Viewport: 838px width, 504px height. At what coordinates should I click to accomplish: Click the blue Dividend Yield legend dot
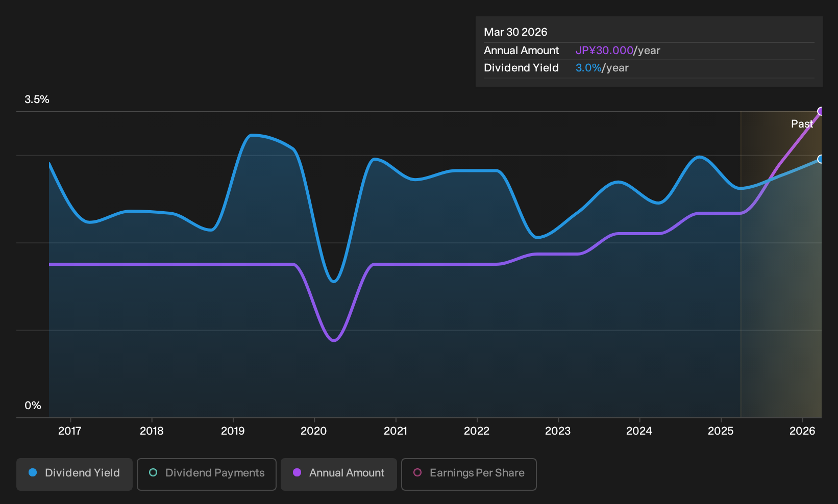click(33, 472)
